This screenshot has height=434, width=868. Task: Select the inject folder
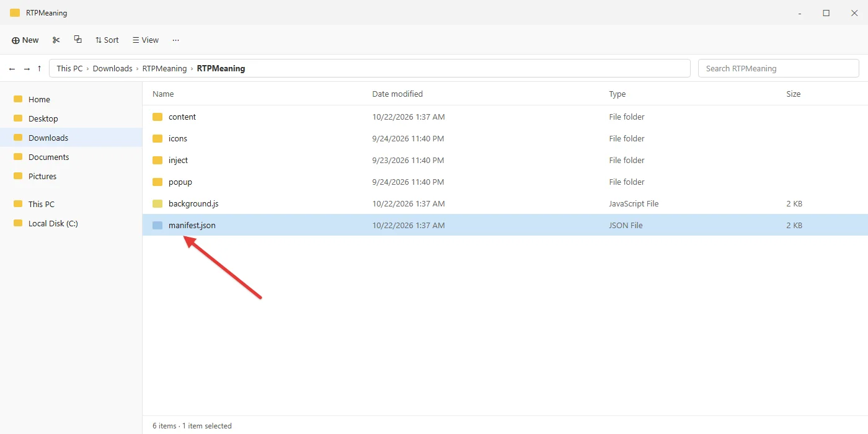(x=505, y=160)
